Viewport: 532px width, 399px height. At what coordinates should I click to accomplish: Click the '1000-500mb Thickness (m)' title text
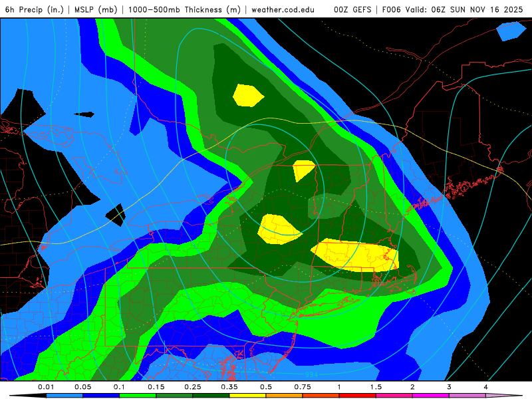pos(184,9)
